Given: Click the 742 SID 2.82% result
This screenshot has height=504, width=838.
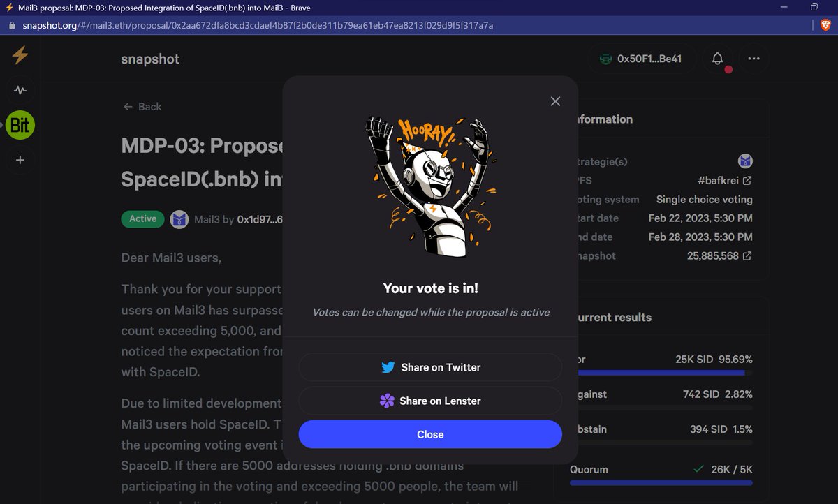Looking at the screenshot, I should point(718,394).
